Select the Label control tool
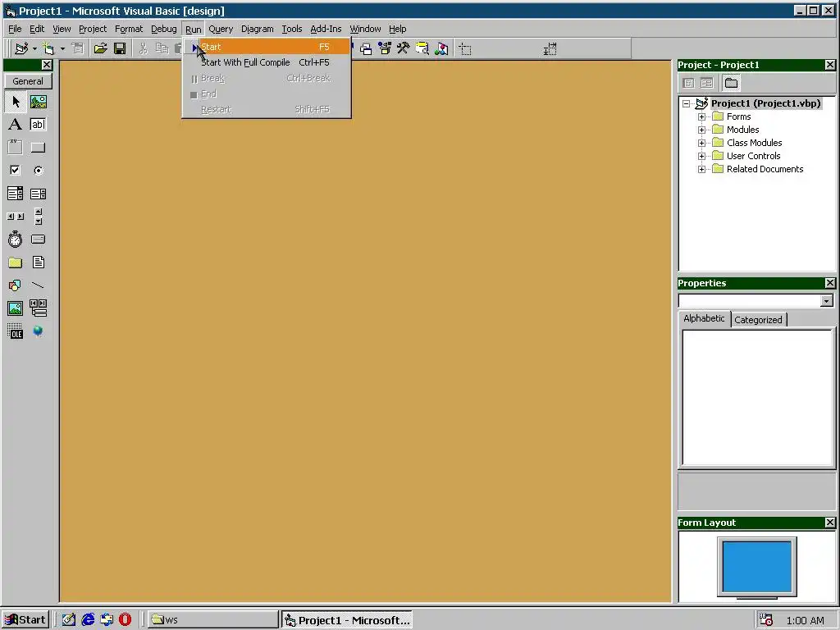840x630 pixels. click(15, 125)
